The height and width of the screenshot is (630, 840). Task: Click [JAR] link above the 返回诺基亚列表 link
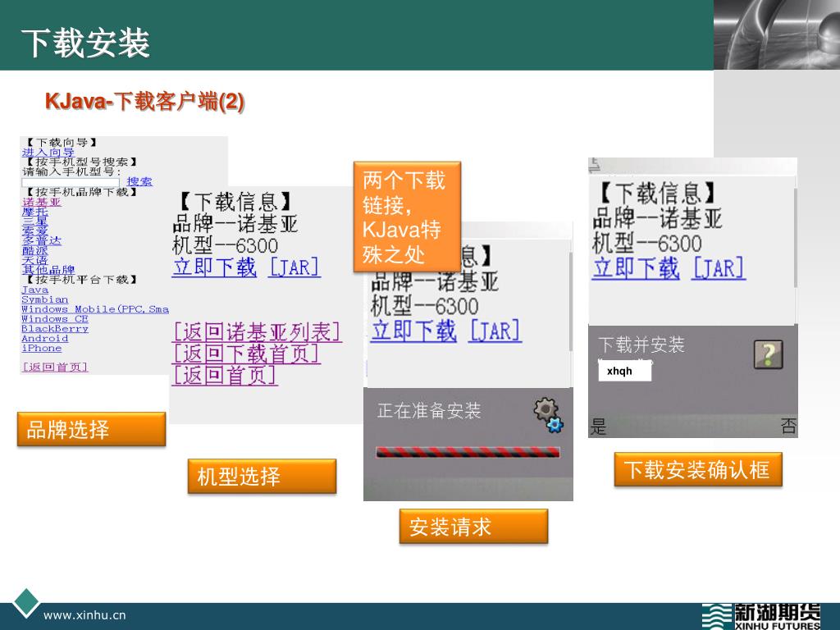click(x=294, y=267)
